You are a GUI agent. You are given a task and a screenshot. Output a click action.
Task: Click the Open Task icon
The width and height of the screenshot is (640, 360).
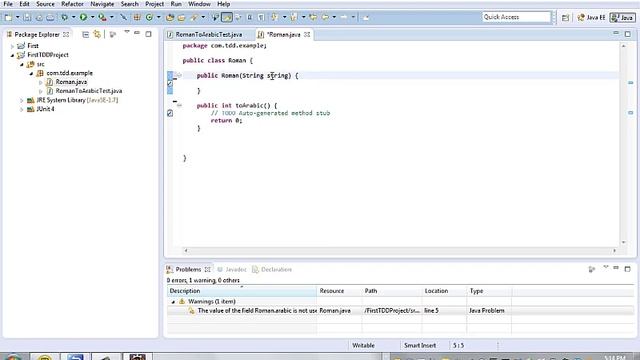(181, 17)
